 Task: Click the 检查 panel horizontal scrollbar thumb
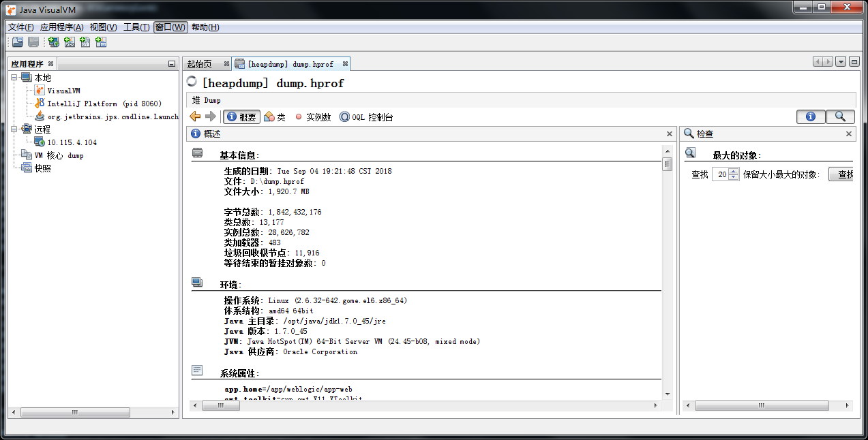point(762,405)
